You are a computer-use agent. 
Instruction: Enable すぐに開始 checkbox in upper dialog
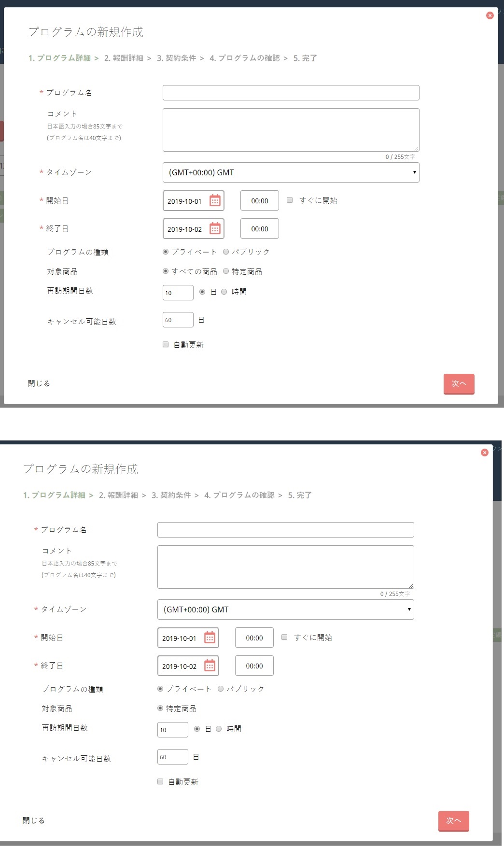(290, 200)
